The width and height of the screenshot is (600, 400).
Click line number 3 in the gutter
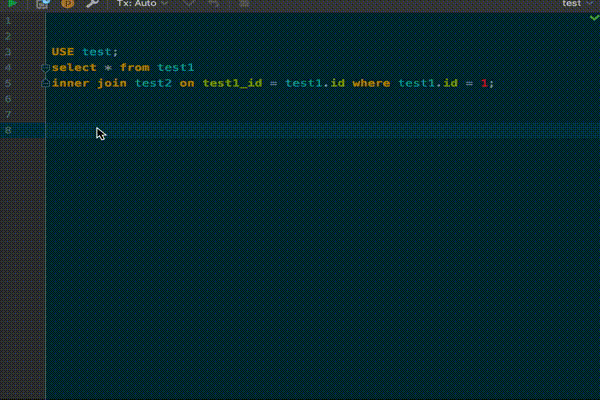(8, 52)
